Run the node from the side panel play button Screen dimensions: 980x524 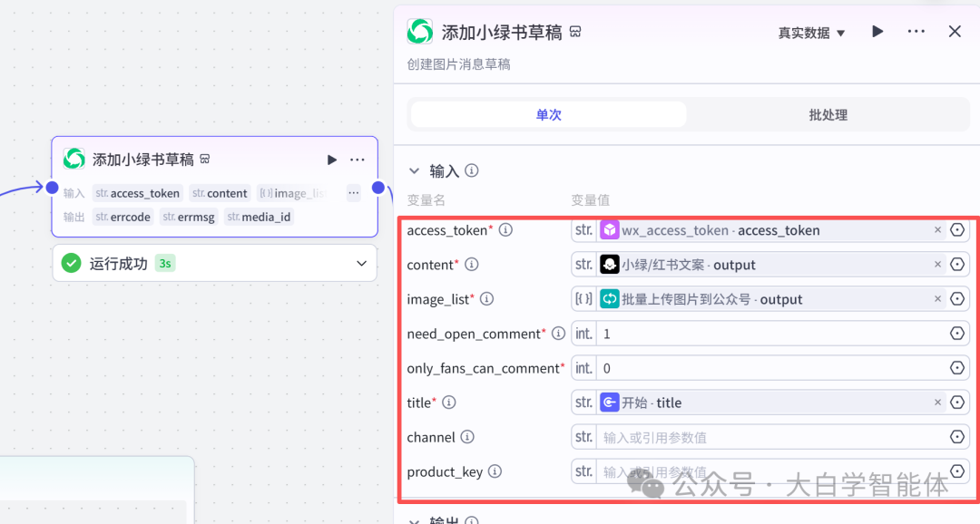(x=877, y=31)
